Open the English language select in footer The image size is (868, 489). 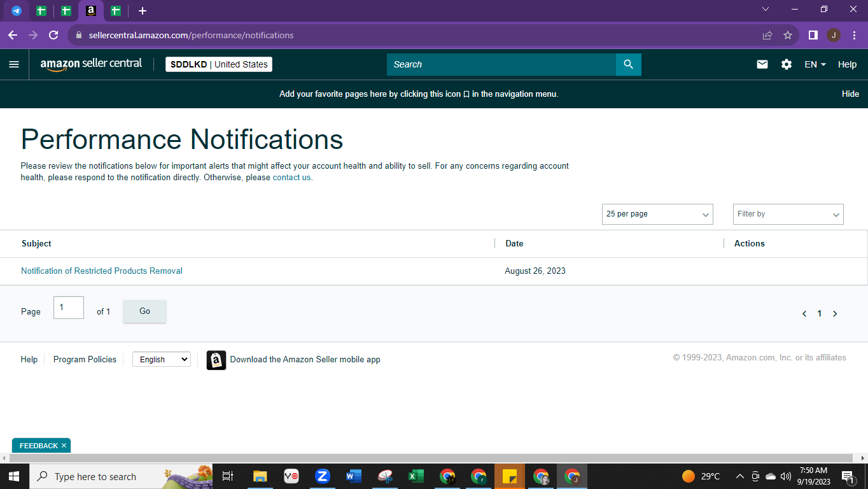pyautogui.click(x=162, y=360)
